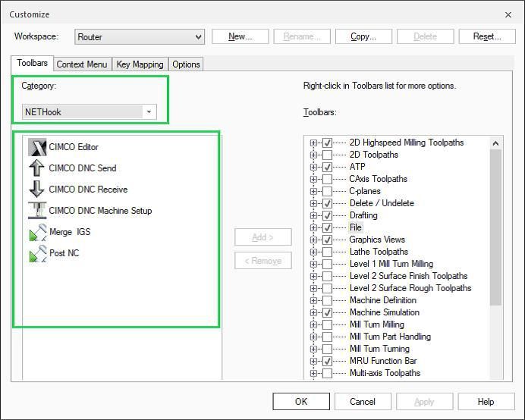Expand the File tree node
This screenshot has height=420, width=525.
(313, 227)
